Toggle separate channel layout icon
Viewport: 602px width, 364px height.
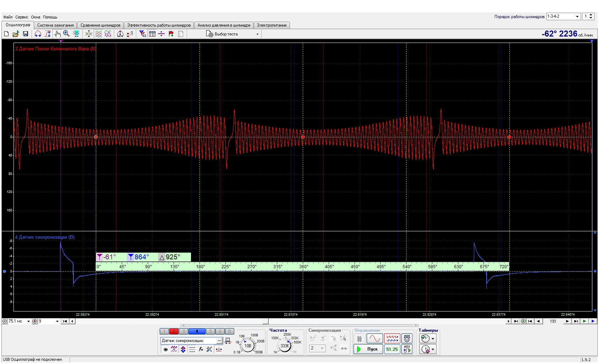[99, 34]
